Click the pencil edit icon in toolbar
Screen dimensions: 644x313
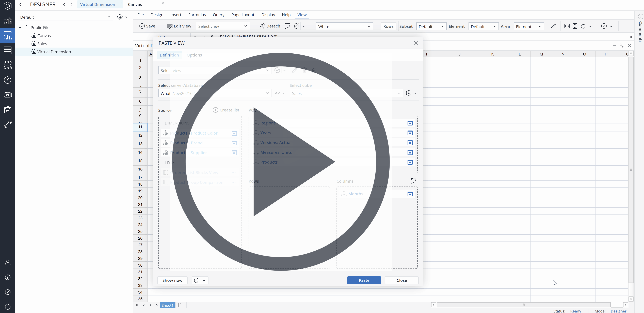pos(553,26)
